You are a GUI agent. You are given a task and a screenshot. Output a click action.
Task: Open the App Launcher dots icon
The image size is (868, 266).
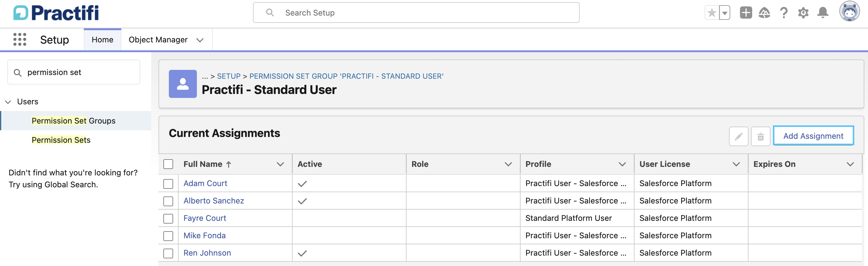20,39
